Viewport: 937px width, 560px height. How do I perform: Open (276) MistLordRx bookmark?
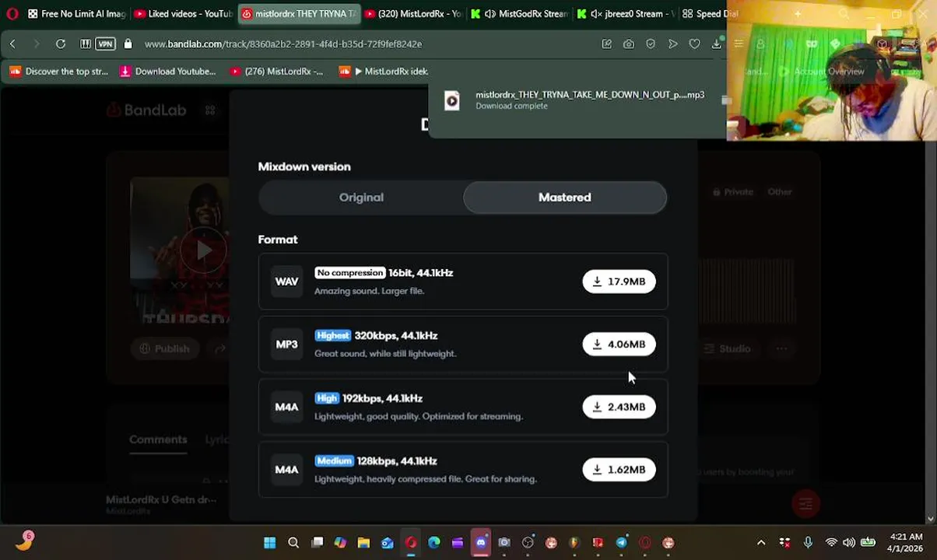276,72
